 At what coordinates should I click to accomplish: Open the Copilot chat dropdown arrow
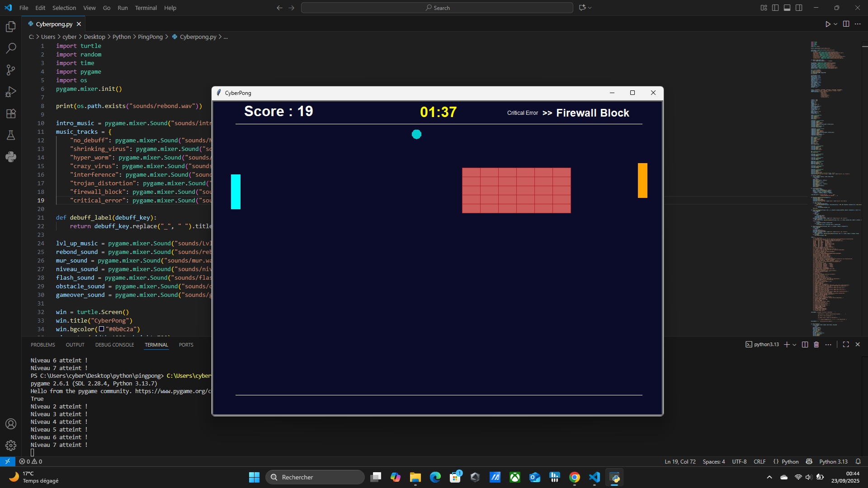click(590, 8)
